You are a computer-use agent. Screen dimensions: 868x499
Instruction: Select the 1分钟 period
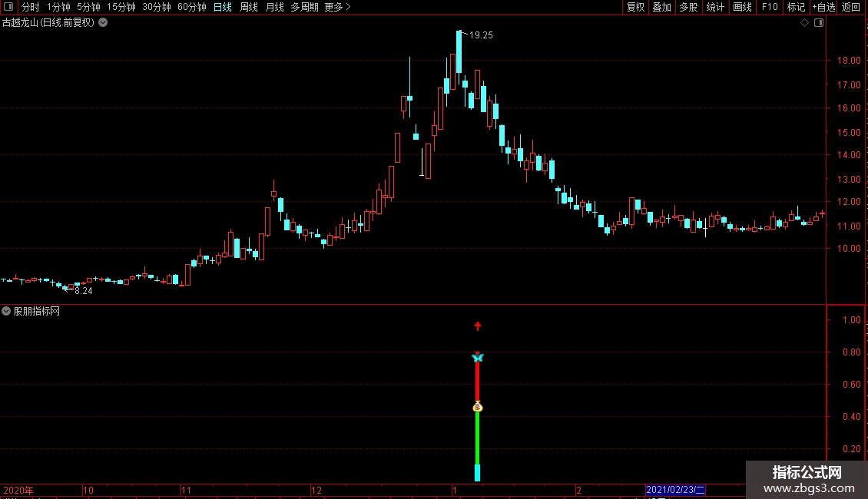[58, 7]
